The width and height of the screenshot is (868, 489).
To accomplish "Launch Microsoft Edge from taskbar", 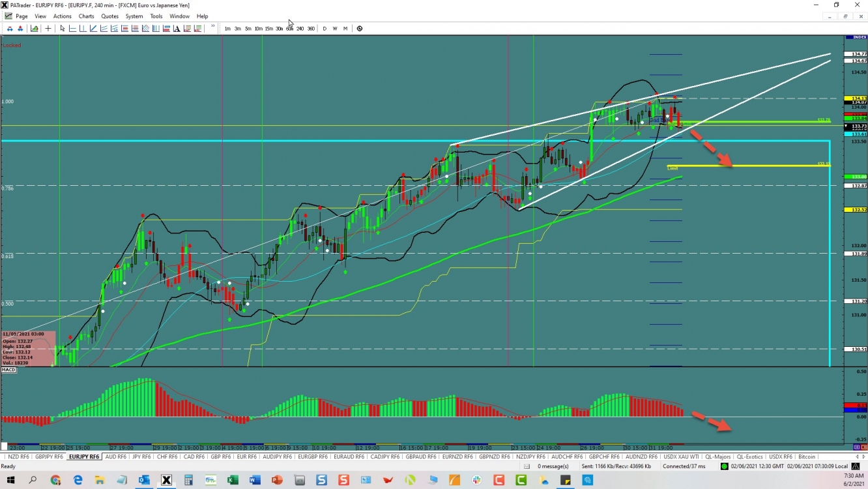I will pyautogui.click(x=78, y=481).
